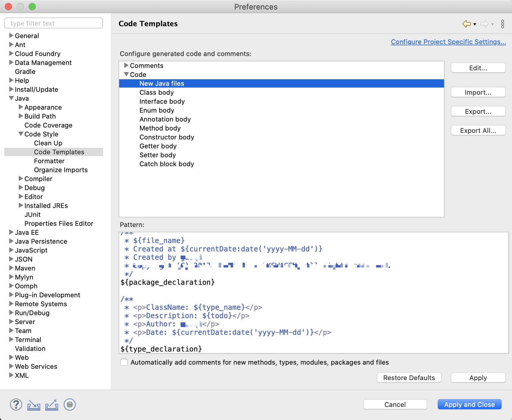Expand the Debug node under Java
This screenshot has height=420, width=512.
pyautogui.click(x=21, y=187)
